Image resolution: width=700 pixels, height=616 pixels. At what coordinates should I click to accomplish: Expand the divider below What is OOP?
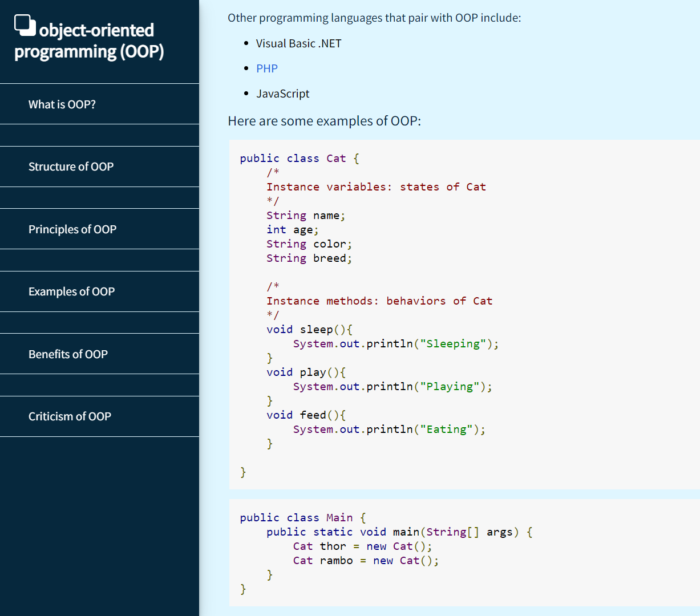coord(99,135)
